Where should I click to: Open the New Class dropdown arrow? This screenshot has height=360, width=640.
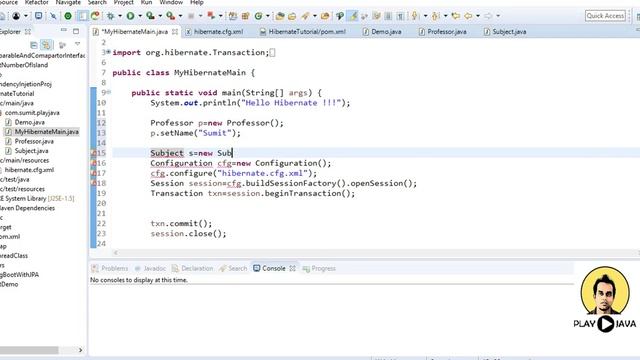tap(268, 16)
